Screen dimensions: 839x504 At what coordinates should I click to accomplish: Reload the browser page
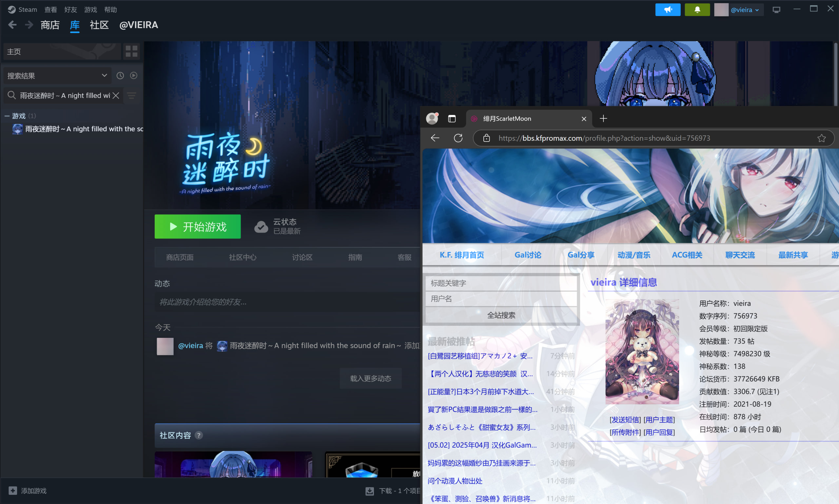click(458, 138)
